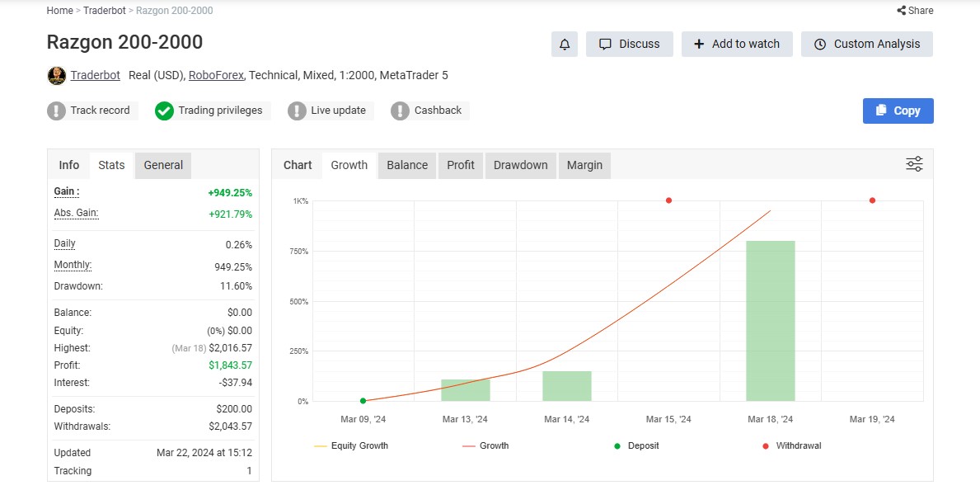Click the Live update warning icon
This screenshot has width=980, height=490.
coord(297,111)
